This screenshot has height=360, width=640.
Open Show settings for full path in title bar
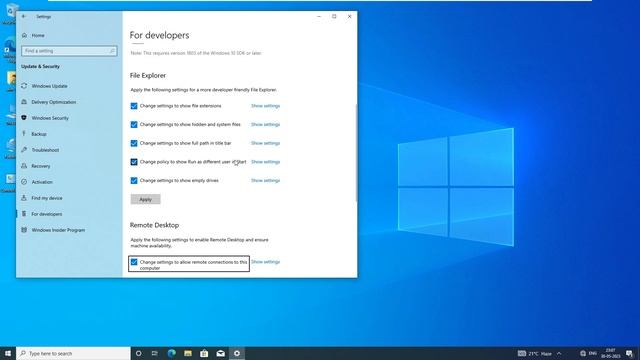[x=265, y=143]
